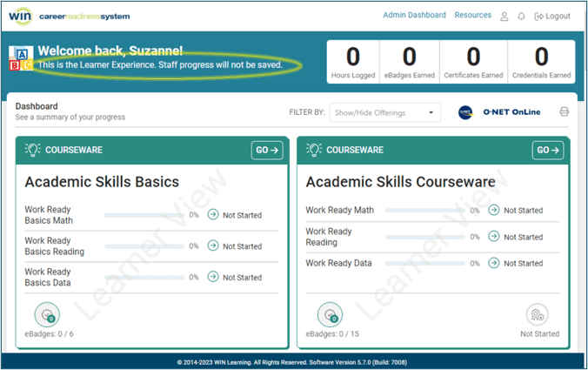Click arrow icon next to Work Ready Data
The width and height of the screenshot is (588, 370).
pyautogui.click(x=493, y=263)
